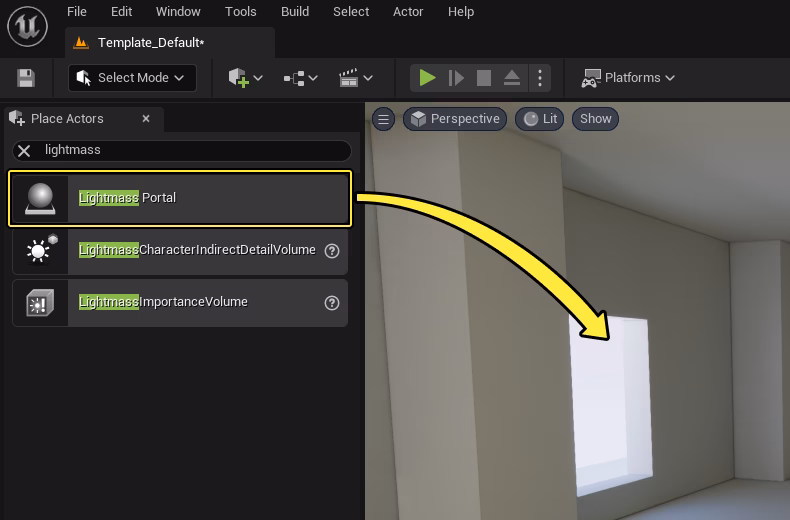The height and width of the screenshot is (520, 790).
Task: Select the Lightmass Portal actor row
Action: tap(180, 198)
